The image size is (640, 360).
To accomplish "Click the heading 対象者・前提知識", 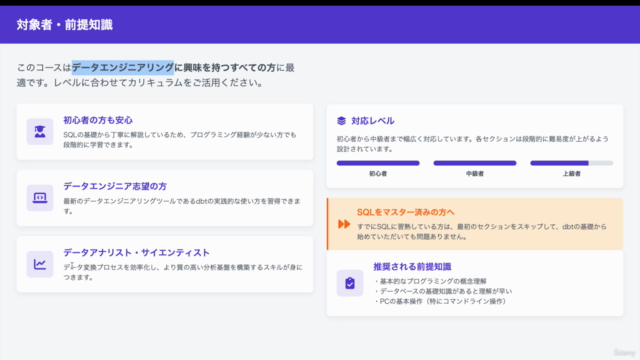I will tap(64, 25).
